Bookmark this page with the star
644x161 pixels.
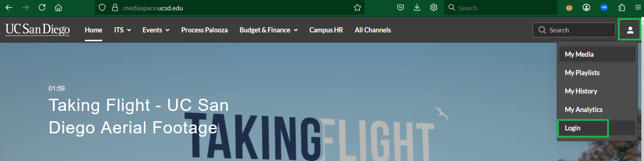coord(357,8)
